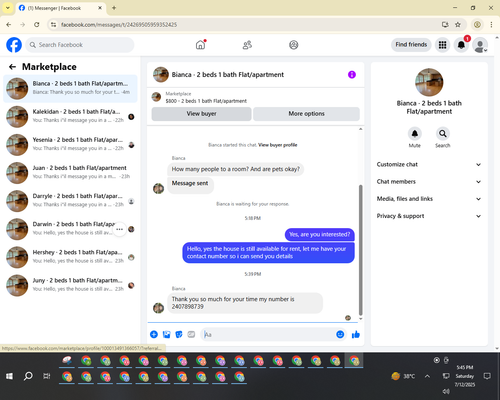Go back using the Marketplace arrow
Viewport: 500px width, 400px height.
click(x=12, y=67)
